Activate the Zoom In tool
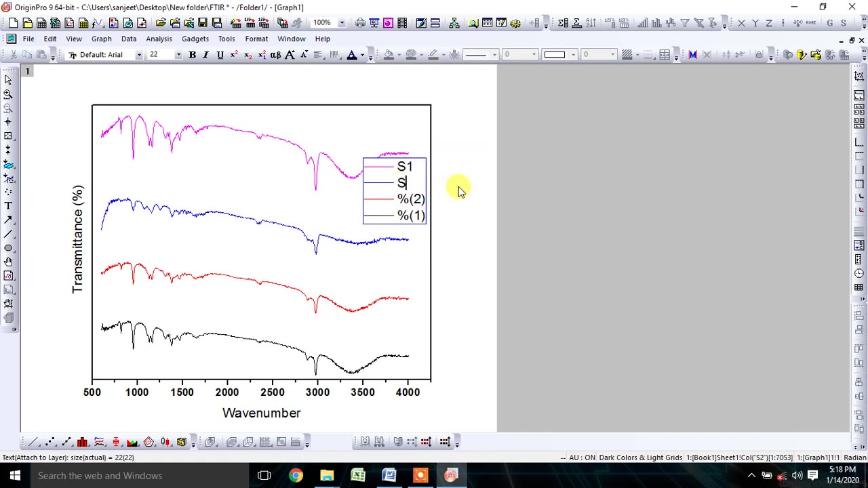The width and height of the screenshot is (868, 488). tap(8, 94)
